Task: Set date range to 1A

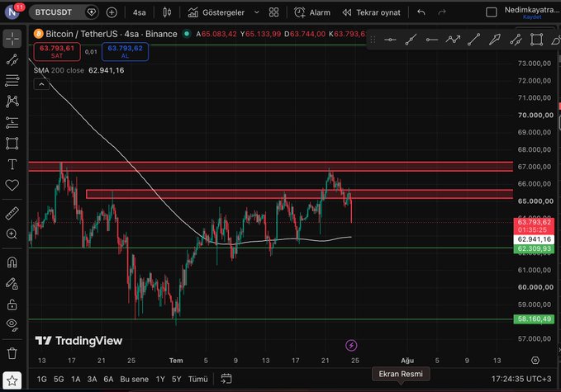Action: coord(75,379)
